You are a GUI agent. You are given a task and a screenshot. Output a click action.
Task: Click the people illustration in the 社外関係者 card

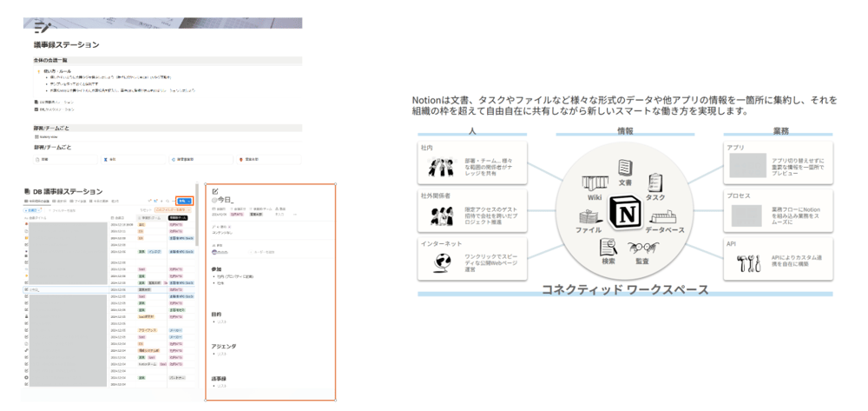pyautogui.click(x=441, y=215)
